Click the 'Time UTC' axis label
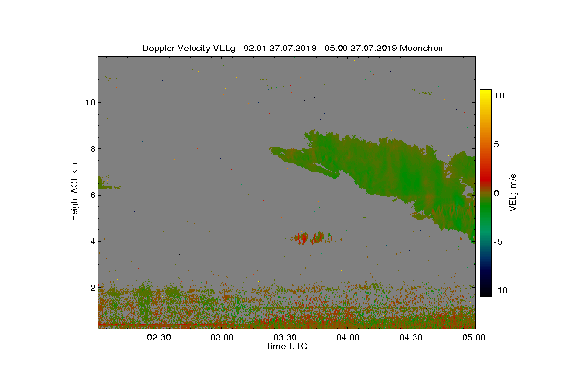588x392 pixels. tap(287, 346)
